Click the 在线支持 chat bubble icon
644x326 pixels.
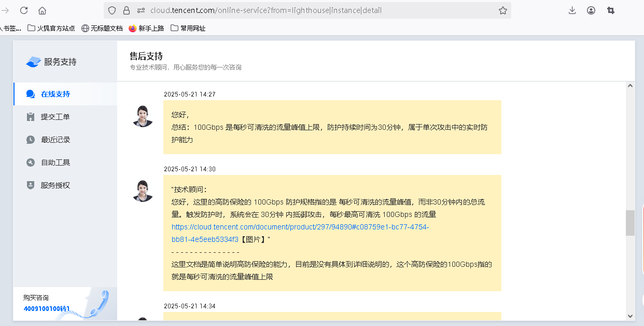coord(31,94)
